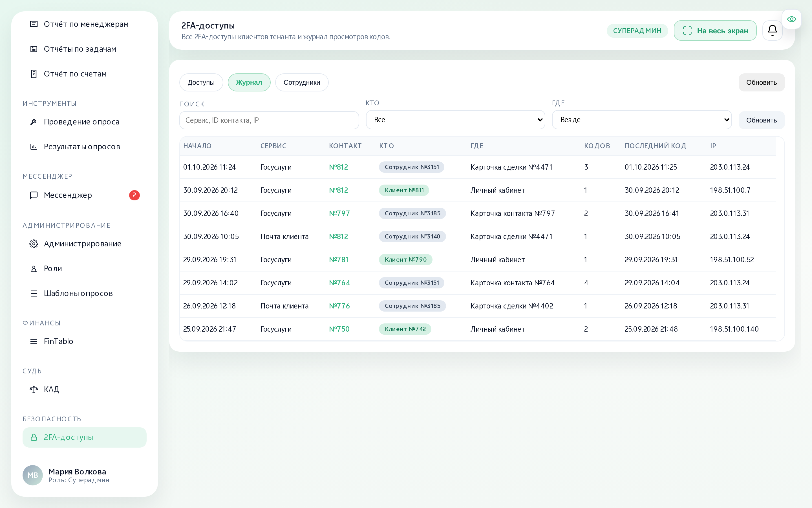The width and height of the screenshot is (812, 508).
Task: Click the Обновить button next to the tabs
Action: (761, 82)
